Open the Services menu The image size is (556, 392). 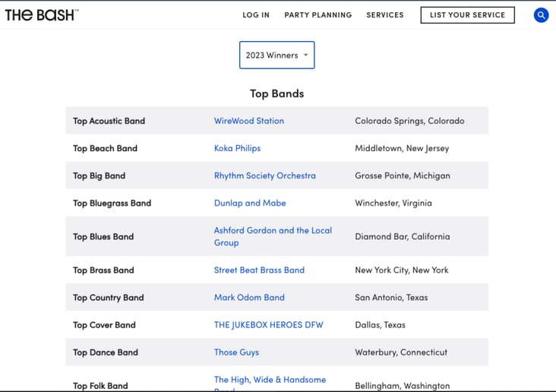[385, 15]
